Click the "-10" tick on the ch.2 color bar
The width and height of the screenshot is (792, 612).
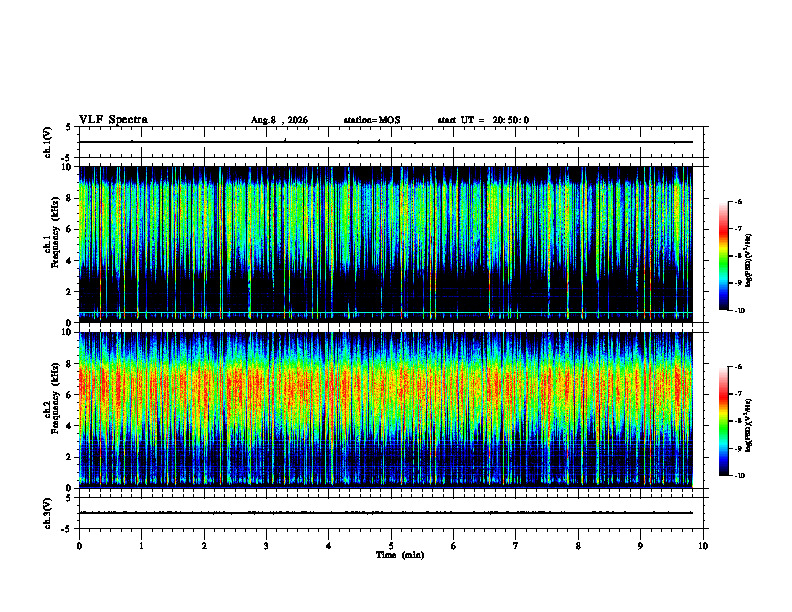(x=739, y=476)
